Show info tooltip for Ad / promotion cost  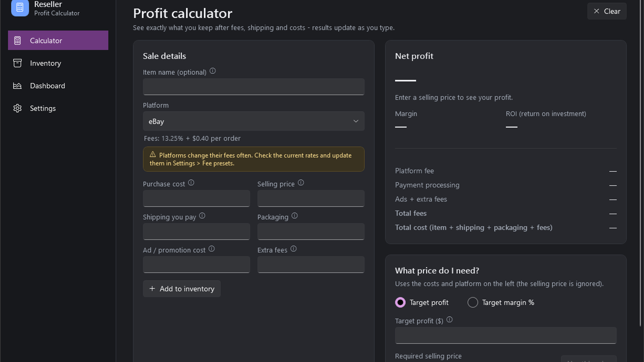click(212, 249)
